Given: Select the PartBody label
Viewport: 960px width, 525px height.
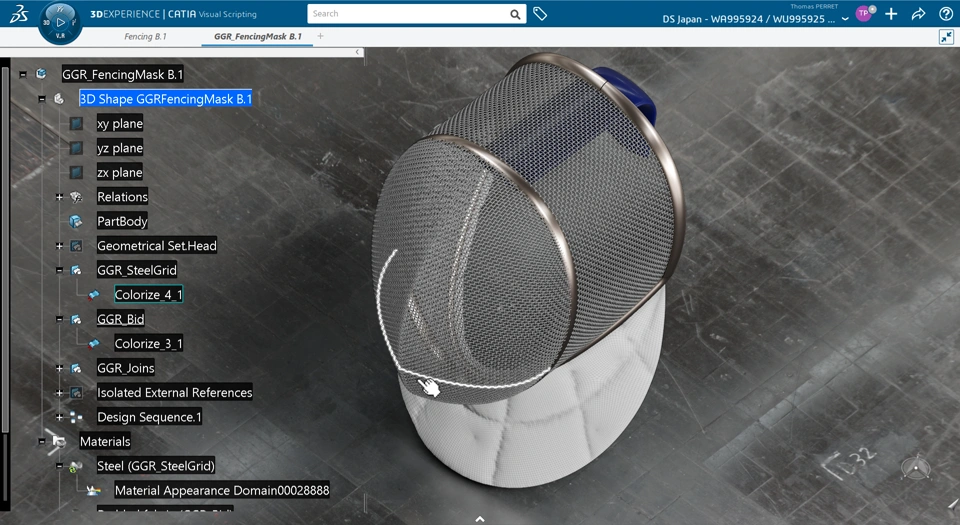Looking at the screenshot, I should 122,222.
